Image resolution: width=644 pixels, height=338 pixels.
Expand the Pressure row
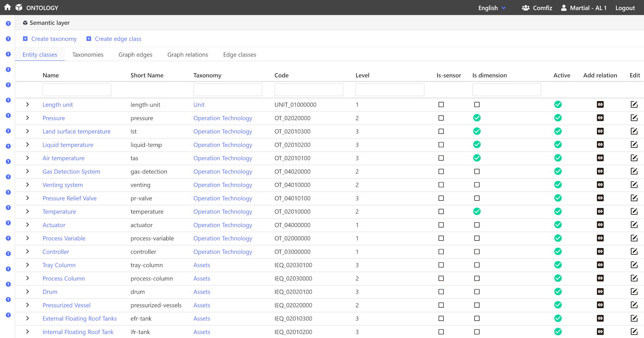click(x=28, y=118)
